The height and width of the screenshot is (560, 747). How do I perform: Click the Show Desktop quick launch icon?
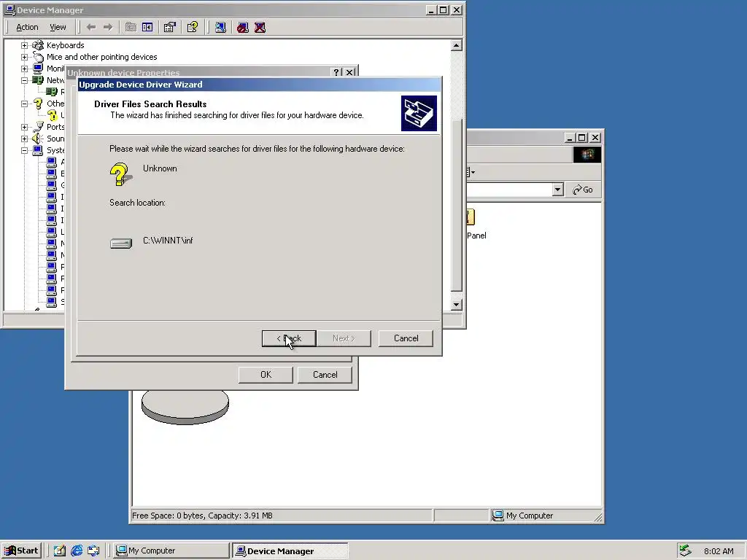[x=59, y=551]
